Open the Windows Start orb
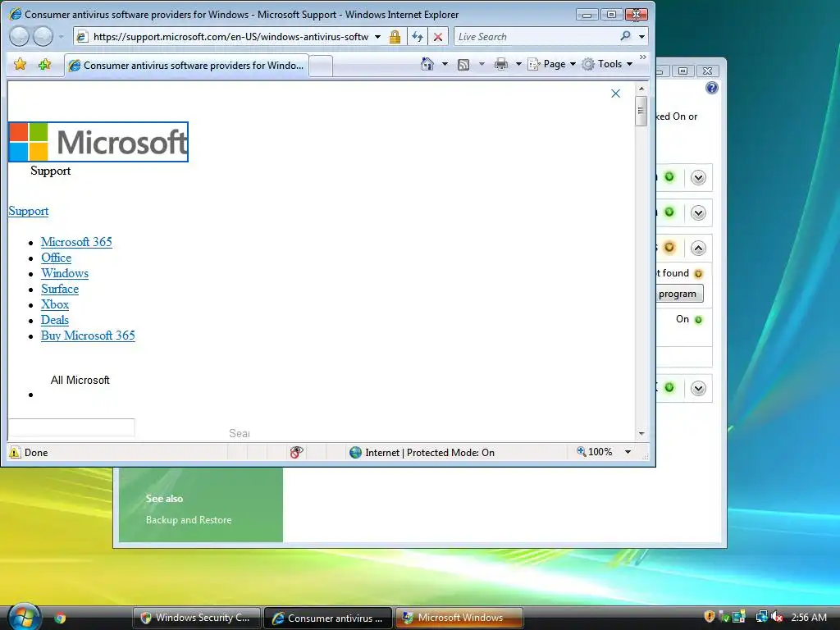The height and width of the screenshot is (630, 840). 24,617
